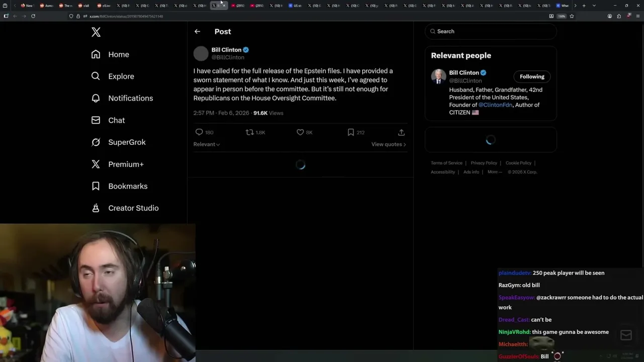This screenshot has width=644, height=362.
Task: Go back using the Post arrow
Action: [x=197, y=31]
